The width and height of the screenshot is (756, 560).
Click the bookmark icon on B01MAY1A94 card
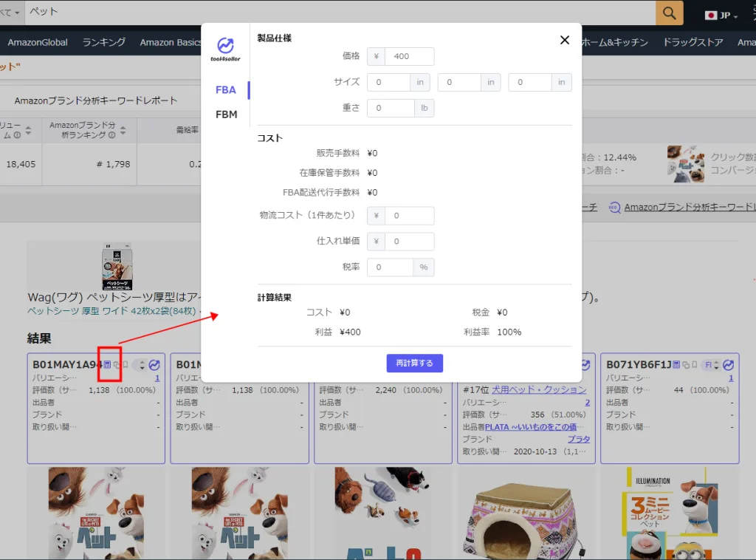click(x=126, y=365)
